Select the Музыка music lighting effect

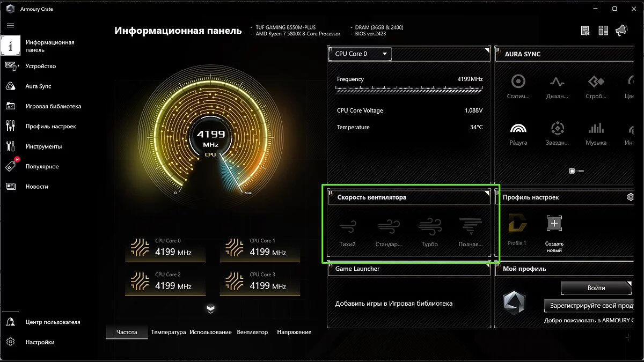pos(596,134)
